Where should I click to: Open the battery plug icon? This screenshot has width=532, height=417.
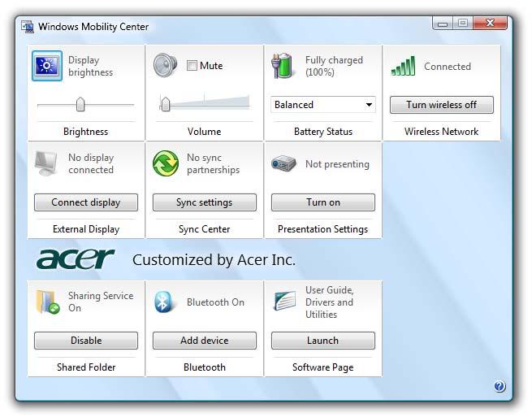282,66
